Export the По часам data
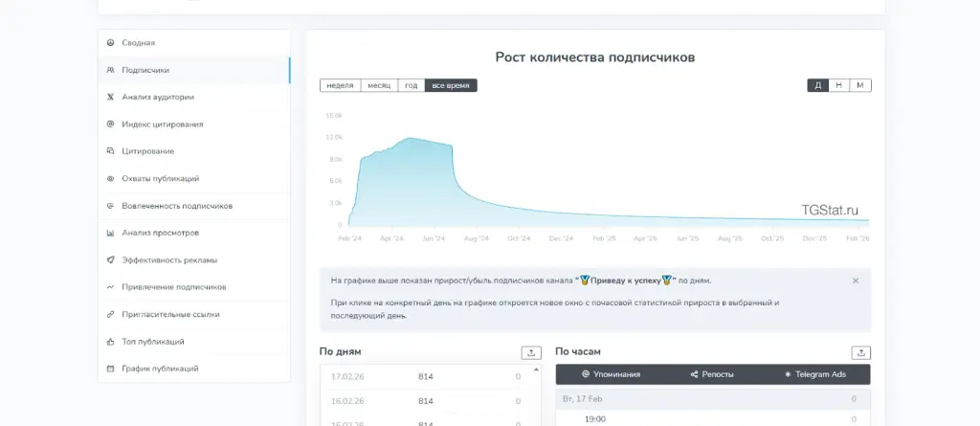This screenshot has width=980, height=426. [861, 353]
